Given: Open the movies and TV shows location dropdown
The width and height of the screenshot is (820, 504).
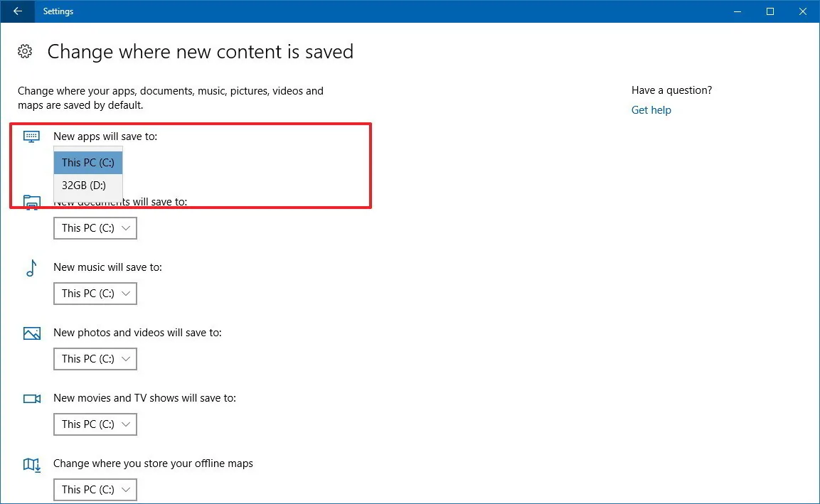Looking at the screenshot, I should point(95,424).
